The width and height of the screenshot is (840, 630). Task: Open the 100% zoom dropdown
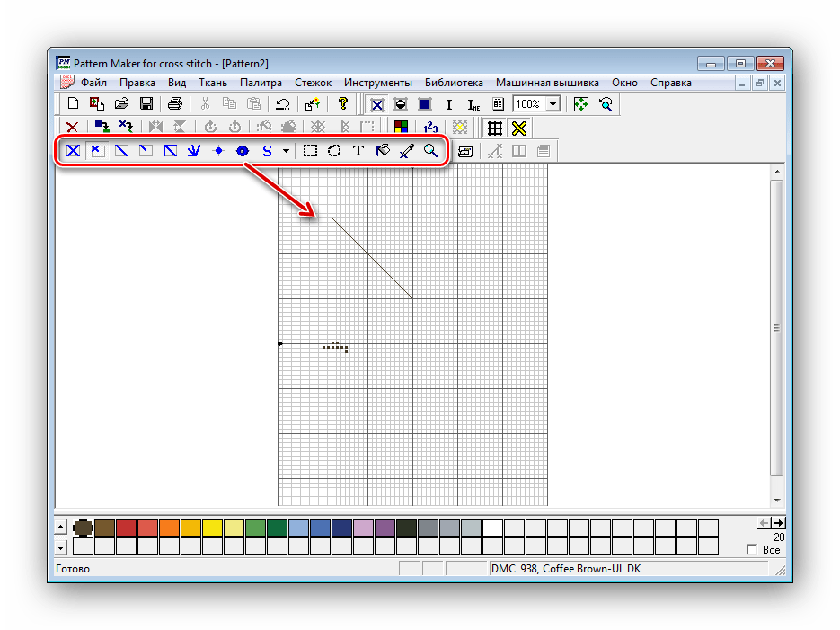553,104
